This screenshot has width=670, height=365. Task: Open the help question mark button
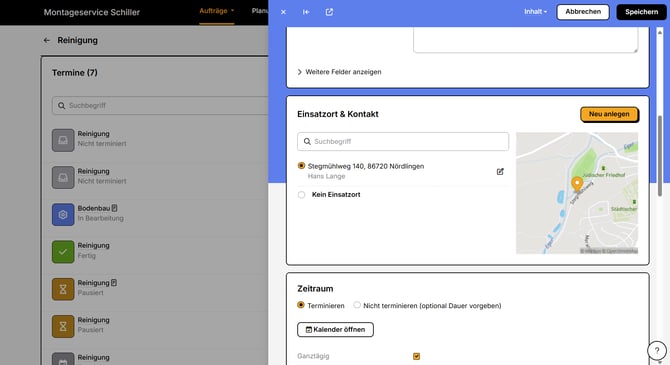657,350
